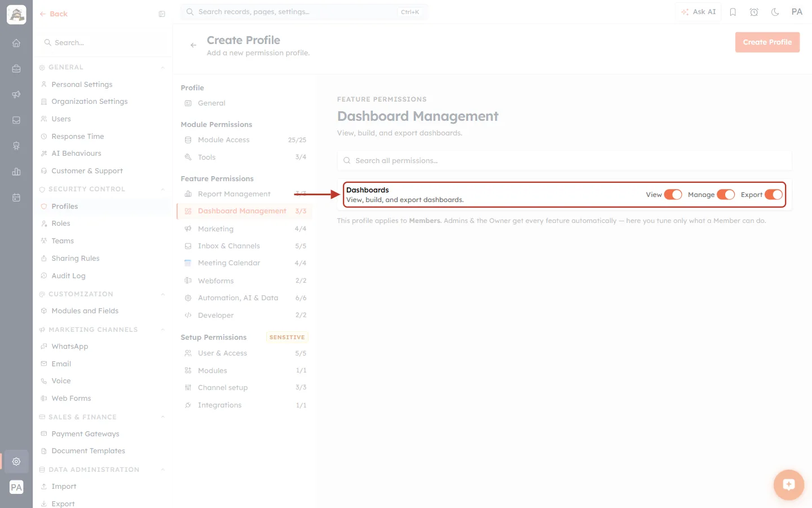Disable the Export permission for Dashboards

click(774, 195)
